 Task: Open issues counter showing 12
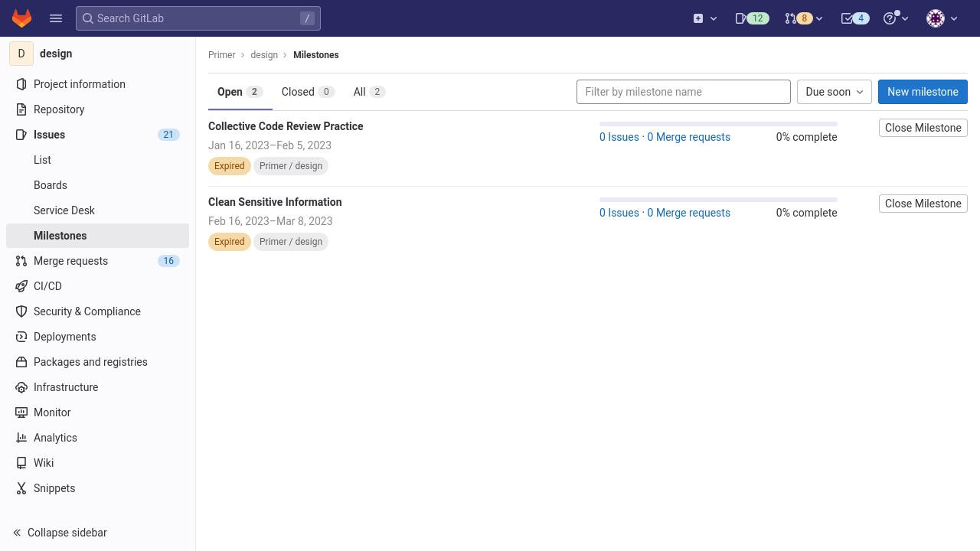[751, 18]
